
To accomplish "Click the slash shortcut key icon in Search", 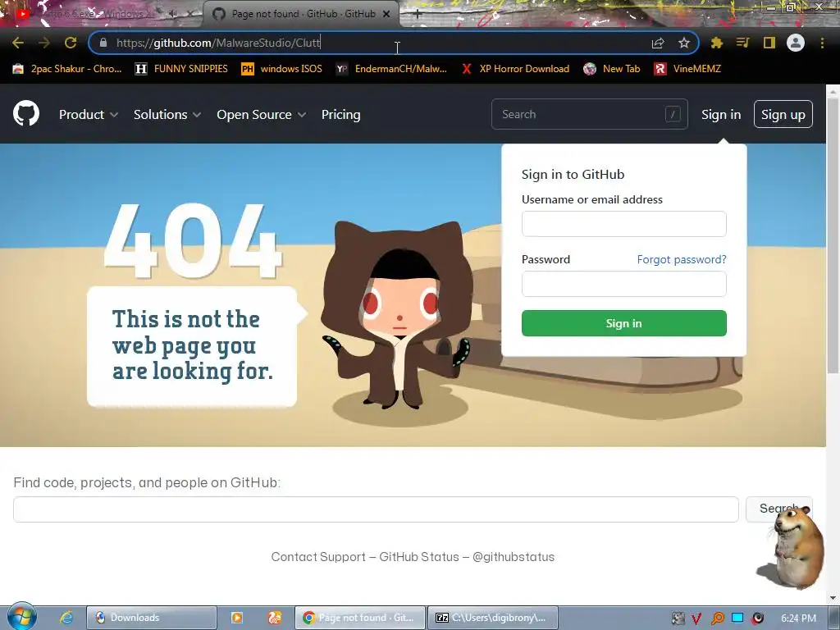I will pyautogui.click(x=673, y=114).
